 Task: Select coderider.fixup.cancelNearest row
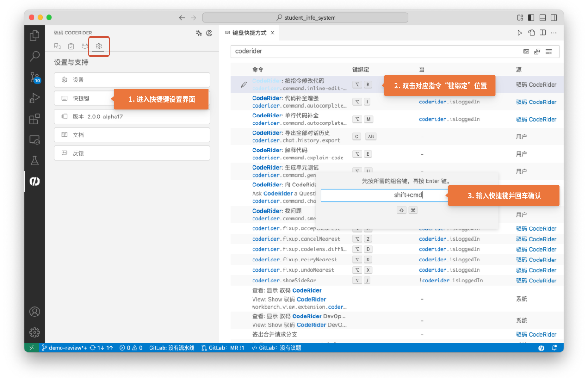tap(397, 239)
